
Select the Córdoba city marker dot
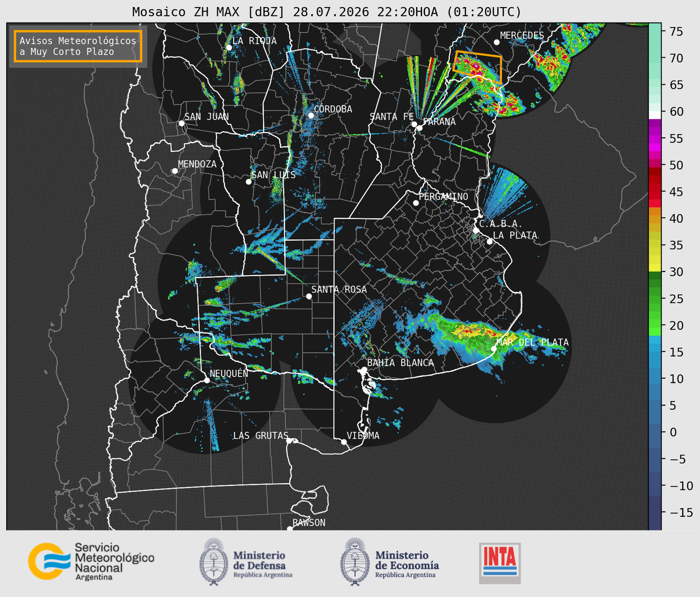click(311, 115)
